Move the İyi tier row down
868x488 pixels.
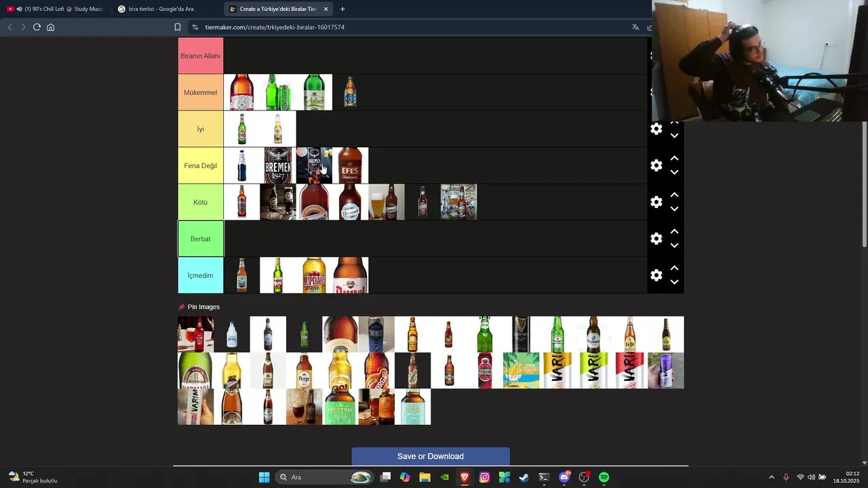674,136
